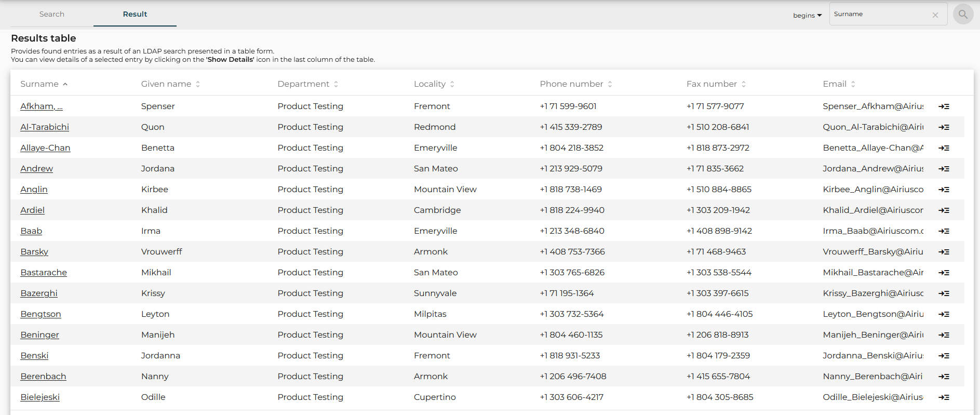Open the Allaye-Chan surname link

[45, 148]
